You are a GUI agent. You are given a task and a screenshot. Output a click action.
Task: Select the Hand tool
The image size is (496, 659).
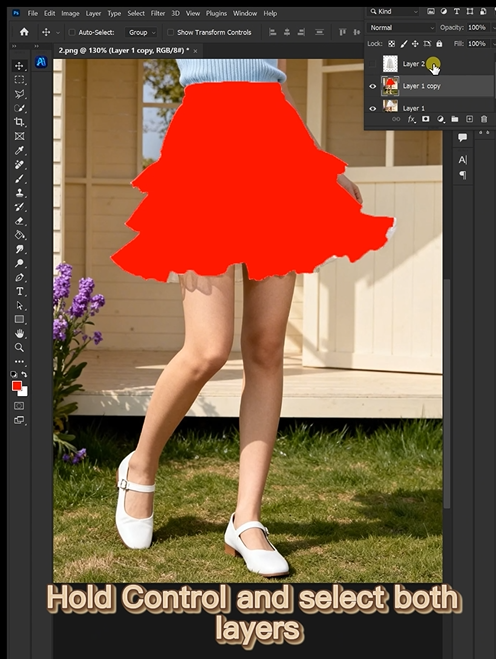pos(19,334)
